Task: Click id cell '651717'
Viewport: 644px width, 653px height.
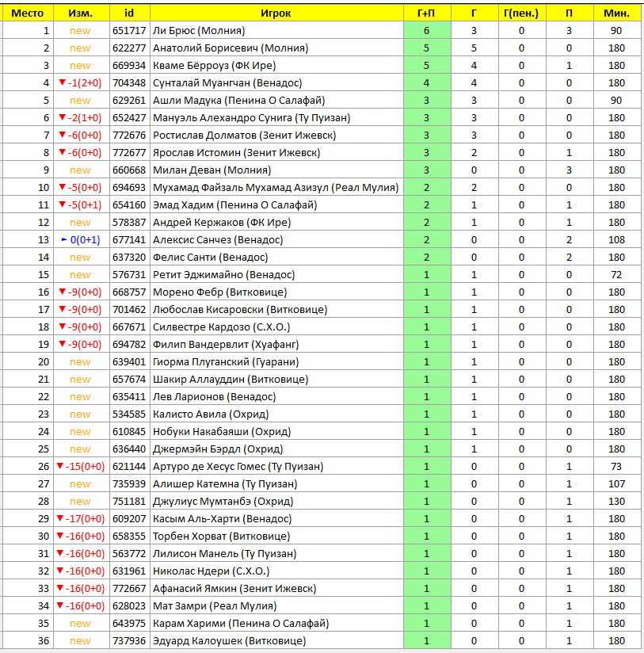Action: [x=129, y=31]
